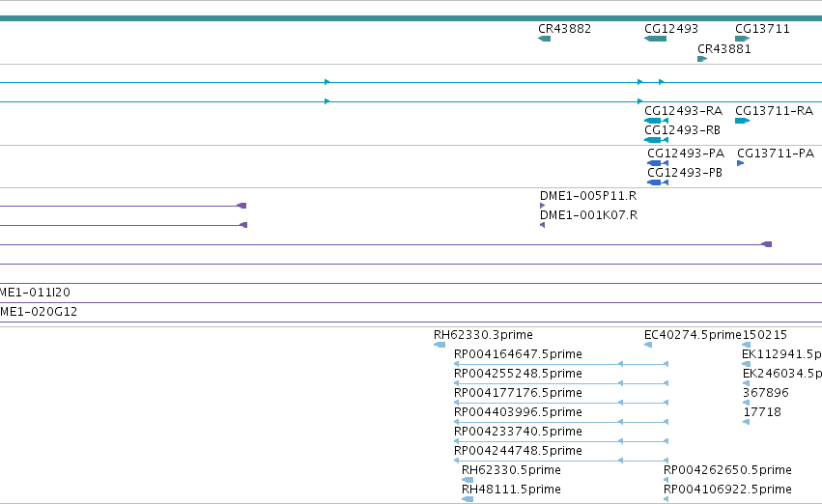Image resolution: width=822 pixels, height=504 pixels.
Task: Click the RH48111.5prime label text
Action: click(x=511, y=490)
